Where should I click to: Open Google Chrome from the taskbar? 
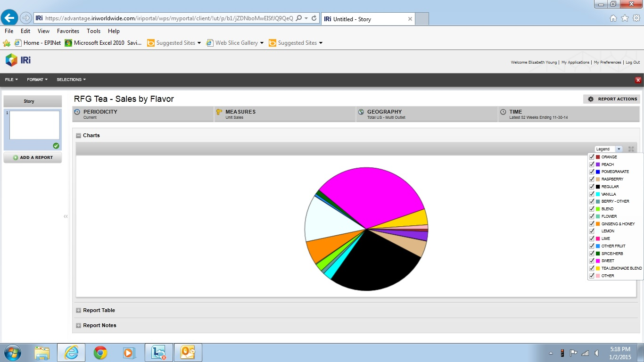tap(100, 353)
